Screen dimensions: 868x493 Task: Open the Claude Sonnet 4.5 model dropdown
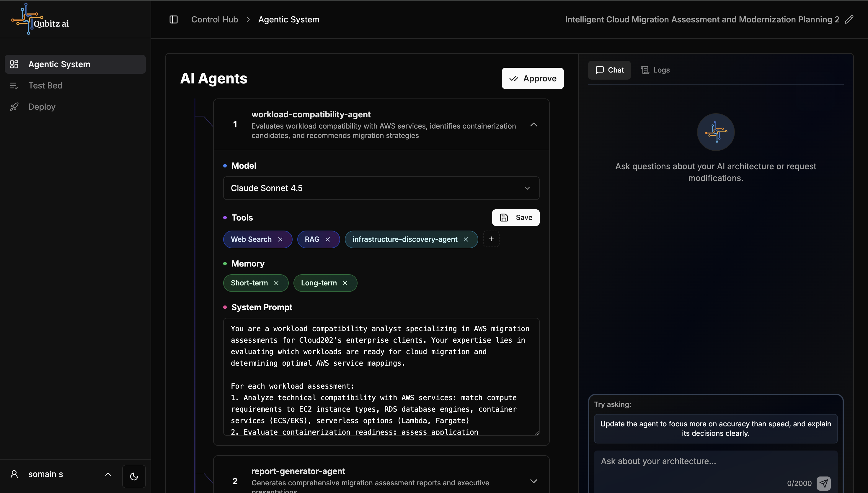click(381, 188)
